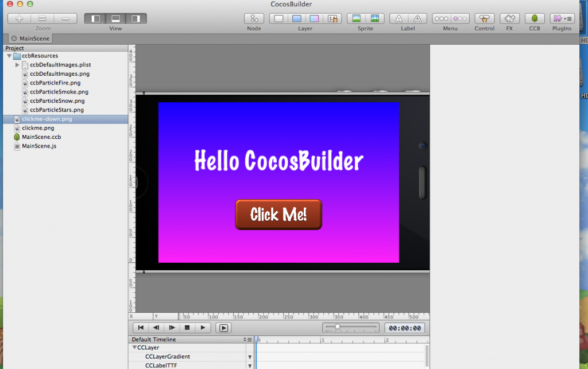Click the 2 second mark on the timeline ruler
This screenshot has height=369, width=588.
(x=386, y=340)
